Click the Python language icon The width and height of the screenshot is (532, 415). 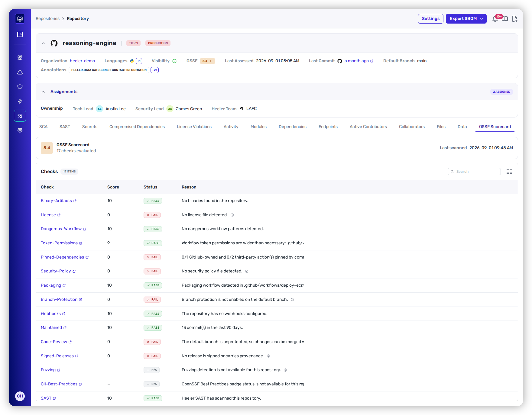tap(132, 61)
